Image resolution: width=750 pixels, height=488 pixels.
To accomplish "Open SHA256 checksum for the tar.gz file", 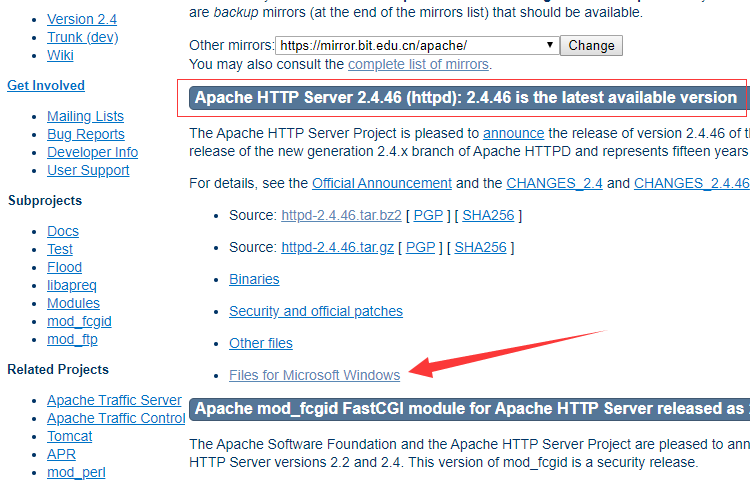I will click(480, 247).
